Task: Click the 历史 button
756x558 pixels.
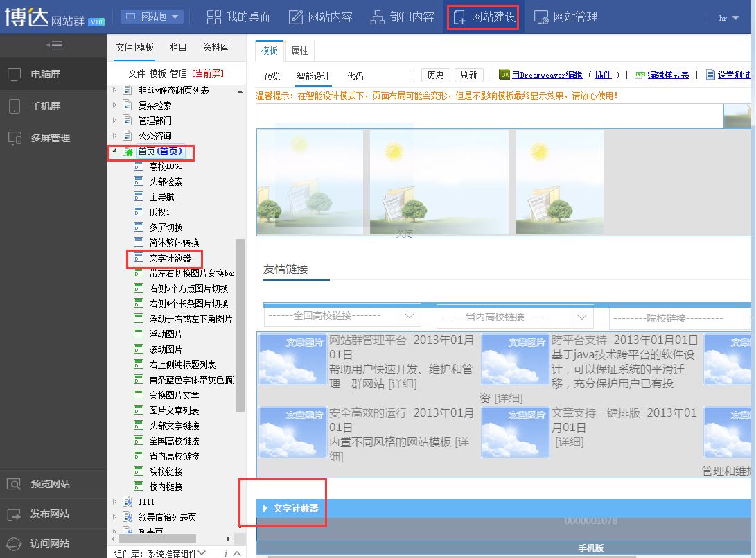Action: (435, 75)
